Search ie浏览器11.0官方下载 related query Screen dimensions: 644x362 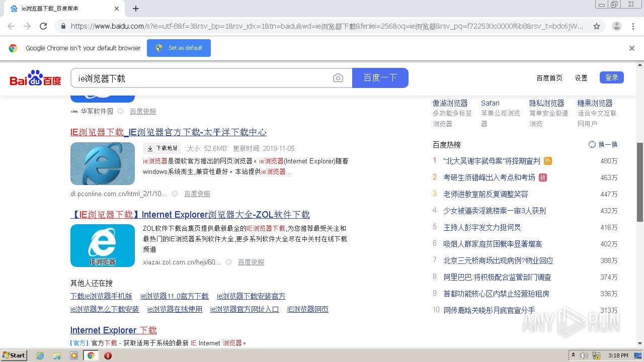click(175, 296)
